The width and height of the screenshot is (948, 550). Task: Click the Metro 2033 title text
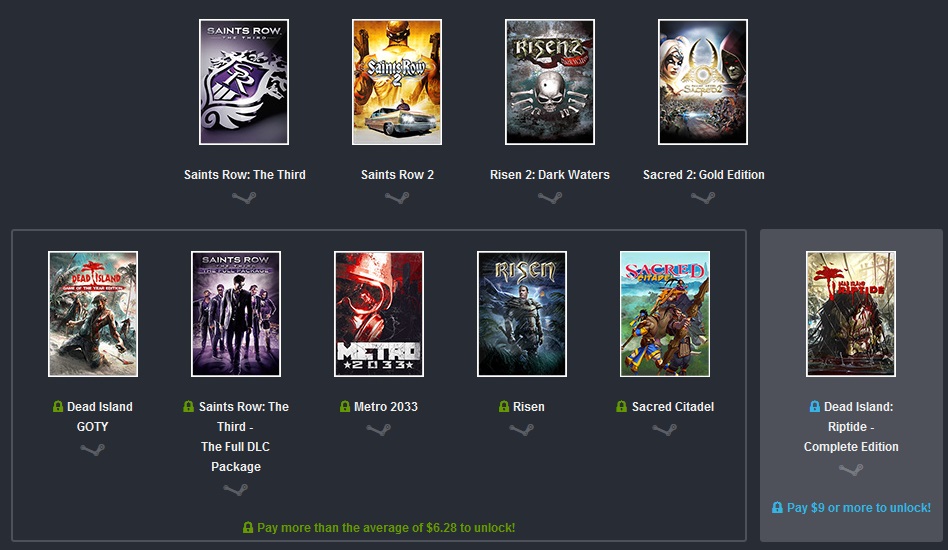click(x=386, y=407)
